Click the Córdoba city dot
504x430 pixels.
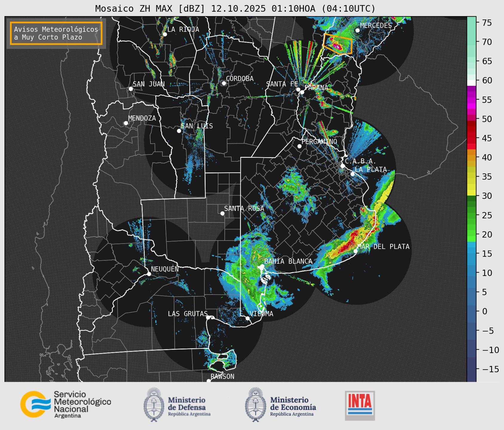tap(224, 83)
